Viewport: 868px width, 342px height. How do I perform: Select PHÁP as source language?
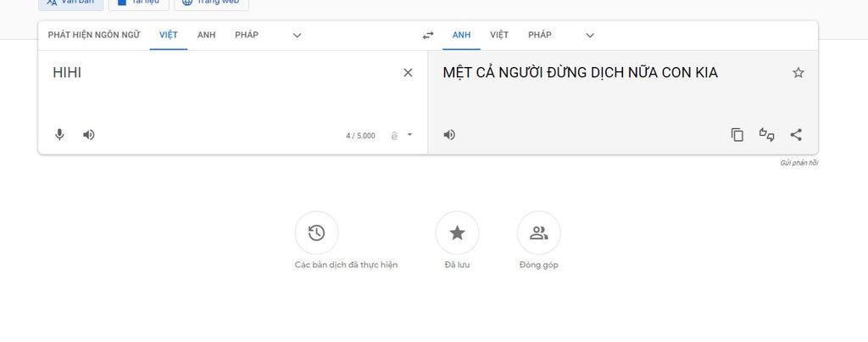(247, 35)
